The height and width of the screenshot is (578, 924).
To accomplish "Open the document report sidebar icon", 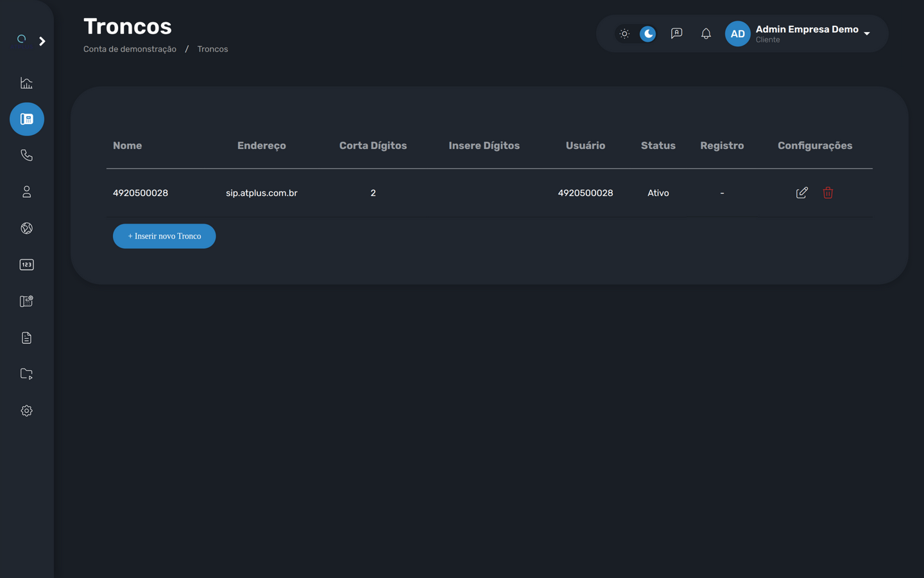I will tap(26, 338).
